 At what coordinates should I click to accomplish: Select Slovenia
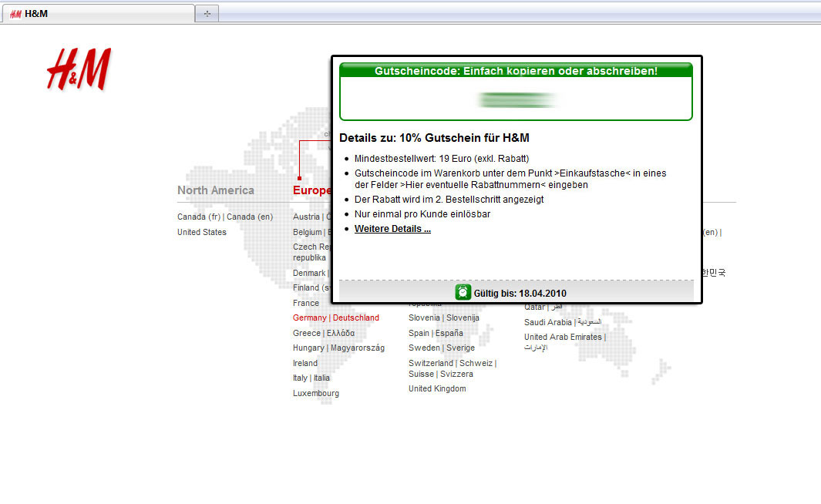[x=424, y=318]
